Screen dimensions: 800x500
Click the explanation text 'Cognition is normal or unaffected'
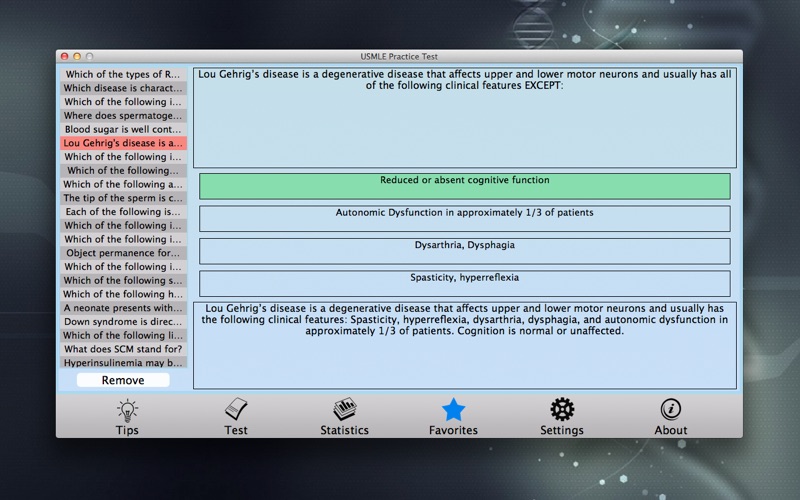(540, 331)
